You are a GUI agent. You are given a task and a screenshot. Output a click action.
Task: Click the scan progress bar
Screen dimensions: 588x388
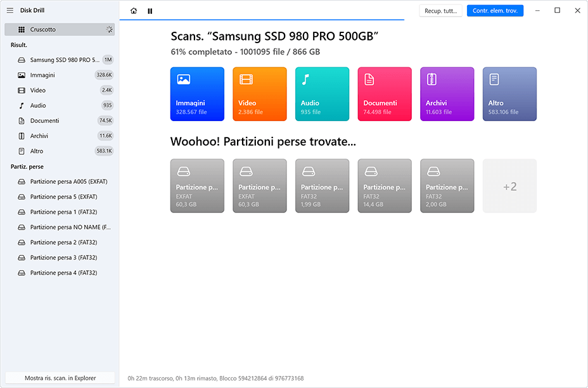pyautogui.click(x=262, y=20)
